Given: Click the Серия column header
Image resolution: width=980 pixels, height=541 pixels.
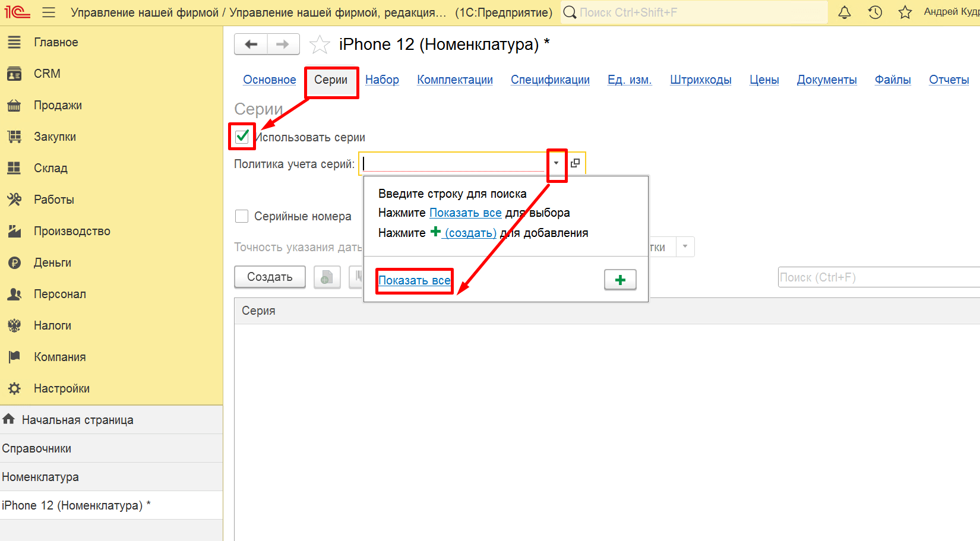Looking at the screenshot, I should (607, 311).
